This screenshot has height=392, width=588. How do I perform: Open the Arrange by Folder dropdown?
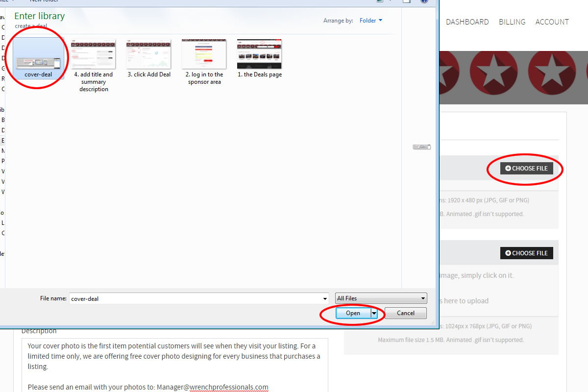(x=371, y=21)
